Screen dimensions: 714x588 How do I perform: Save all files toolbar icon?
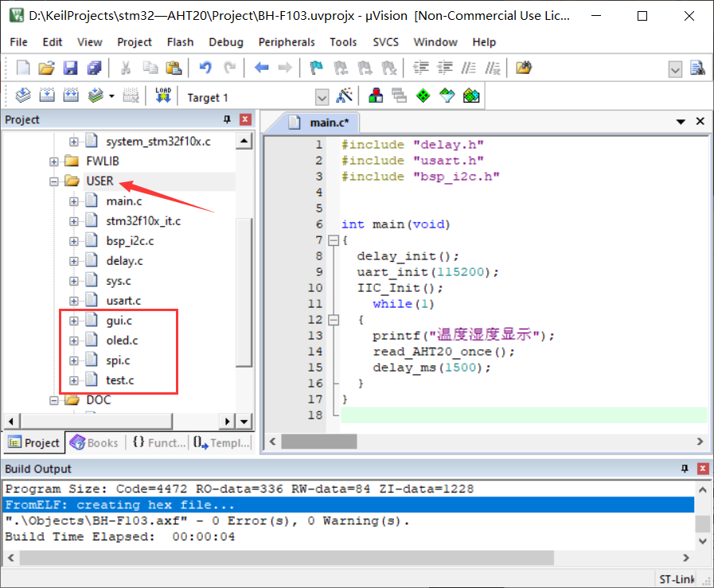pyautogui.click(x=94, y=68)
